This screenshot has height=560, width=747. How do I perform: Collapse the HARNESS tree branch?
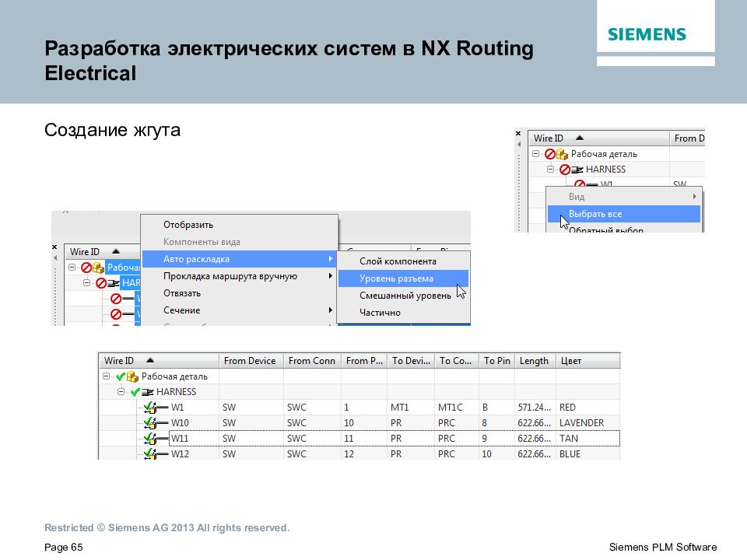120,392
